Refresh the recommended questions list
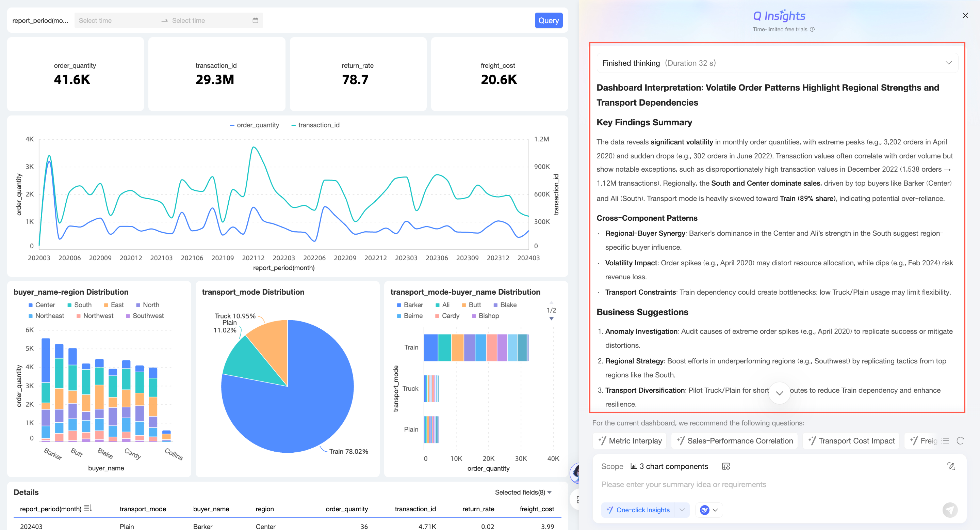Viewport: 980px width, 530px height. click(960, 440)
